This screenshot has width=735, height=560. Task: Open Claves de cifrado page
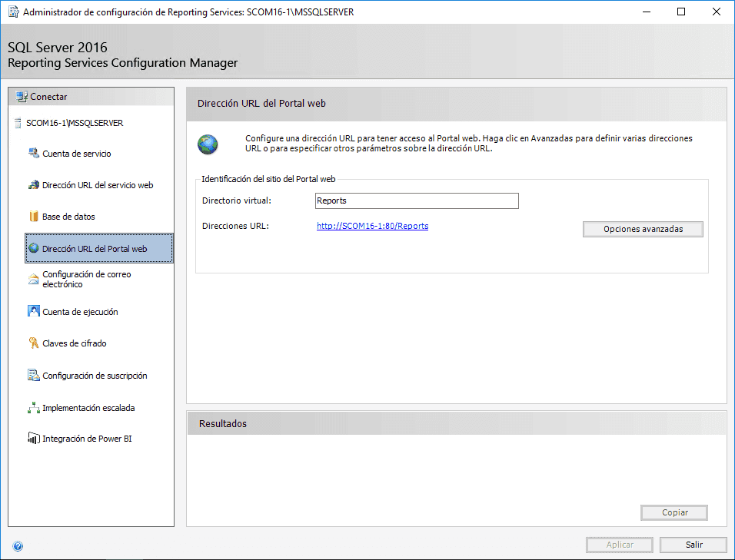74,343
